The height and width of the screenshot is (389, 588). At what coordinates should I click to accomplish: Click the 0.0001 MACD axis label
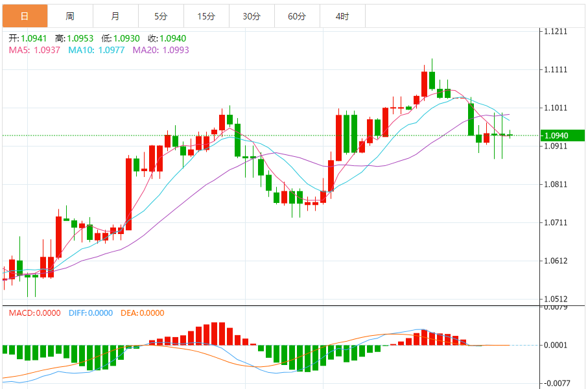point(556,345)
